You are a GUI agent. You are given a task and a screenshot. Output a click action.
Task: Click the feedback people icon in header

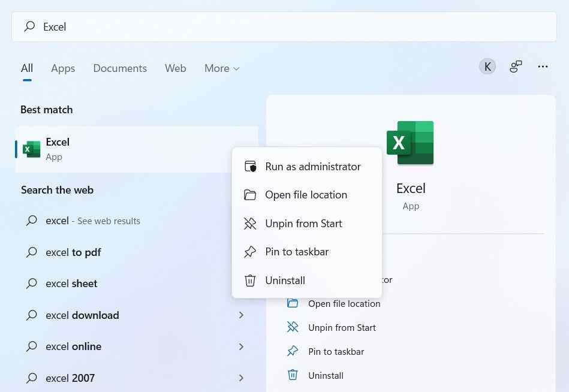pos(516,67)
